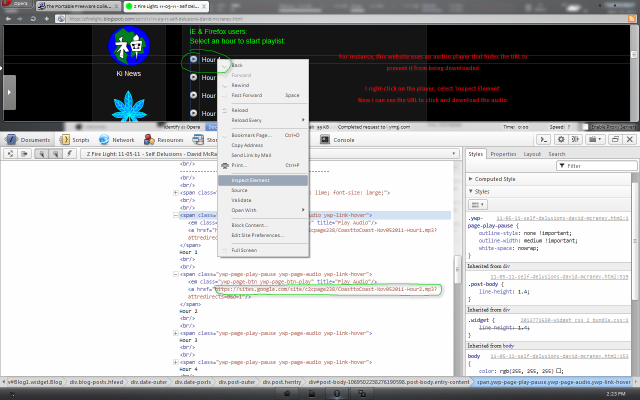Play the second Hour audio button
The height and width of the screenshot is (400, 640).
coord(193,77)
